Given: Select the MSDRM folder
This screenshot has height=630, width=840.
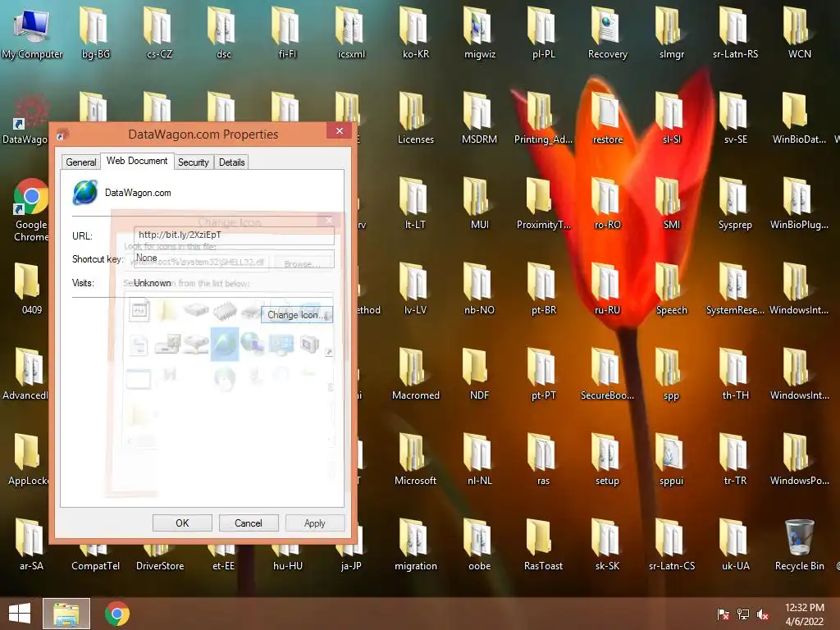Looking at the screenshot, I should pyautogui.click(x=479, y=118).
